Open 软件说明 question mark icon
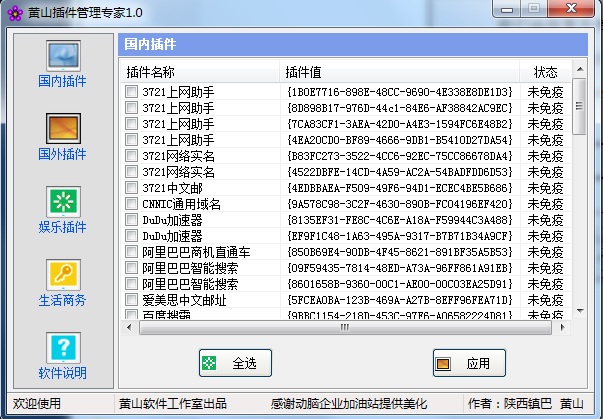 click(x=61, y=346)
